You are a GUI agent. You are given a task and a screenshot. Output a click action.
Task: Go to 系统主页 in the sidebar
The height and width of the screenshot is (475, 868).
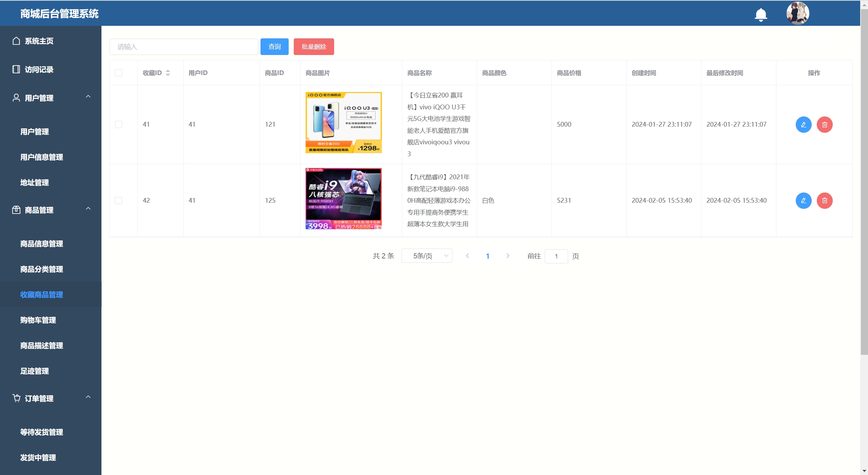[39, 41]
